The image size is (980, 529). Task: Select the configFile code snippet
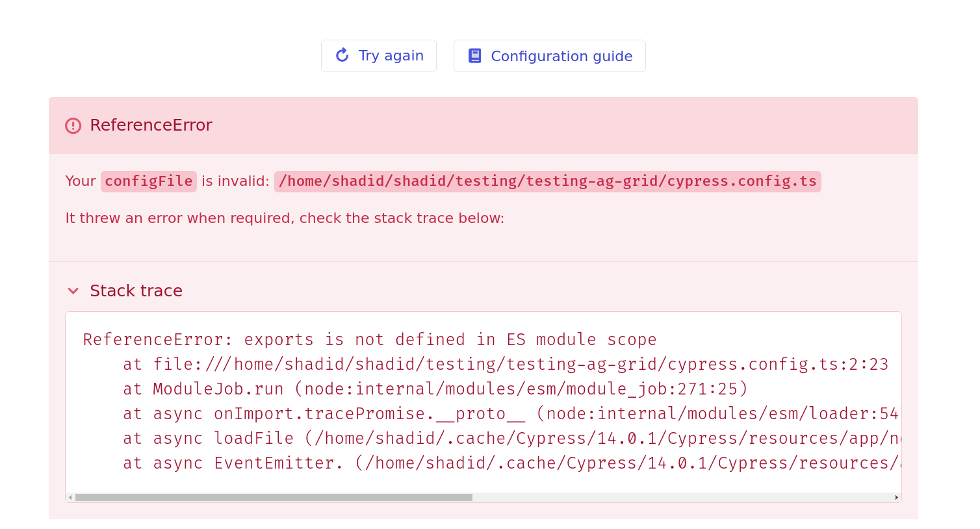click(x=148, y=181)
